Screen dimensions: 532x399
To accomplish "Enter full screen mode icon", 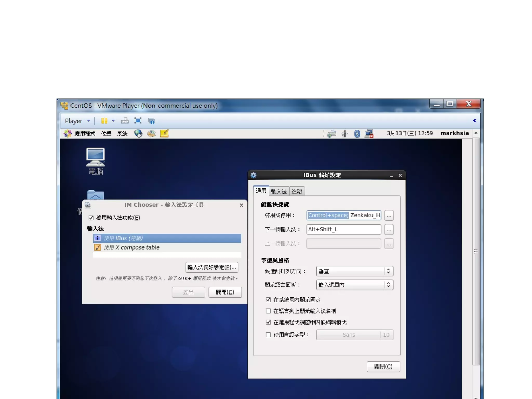I will (x=138, y=121).
